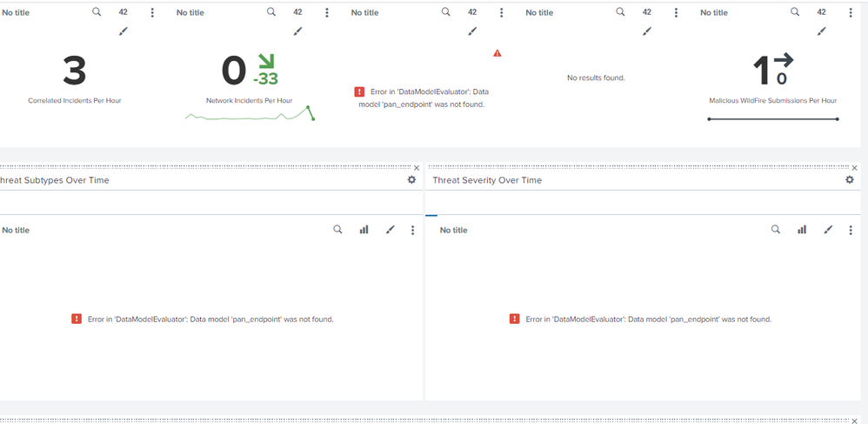Viewport: 868px width, 424px height.
Task: Click pencil format icon in Correlated Incidents panel
Action: pos(124,31)
